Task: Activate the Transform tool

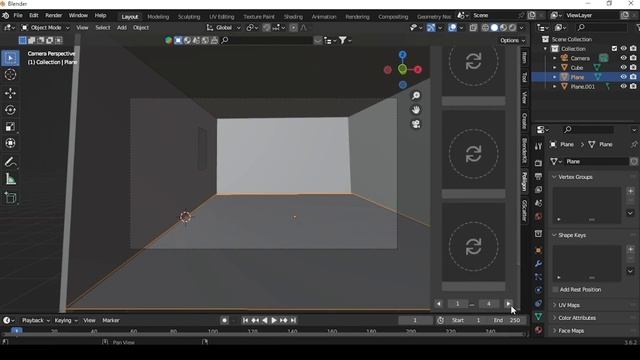Action: click(x=11, y=143)
